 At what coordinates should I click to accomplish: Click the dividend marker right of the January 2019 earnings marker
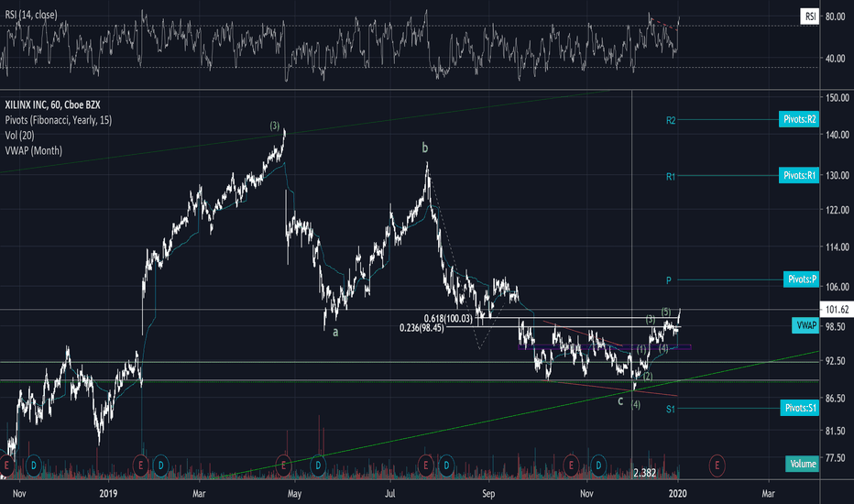point(160,466)
